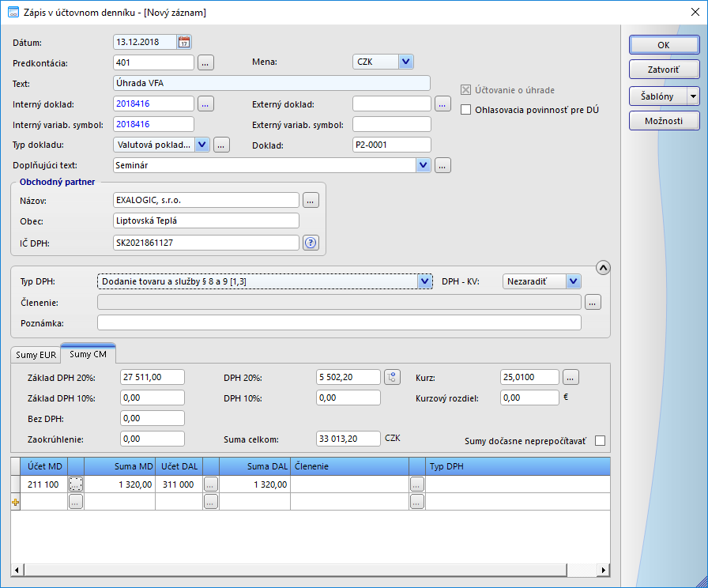
Task: Focus the Doklad field P2-0001
Action: pos(391,145)
